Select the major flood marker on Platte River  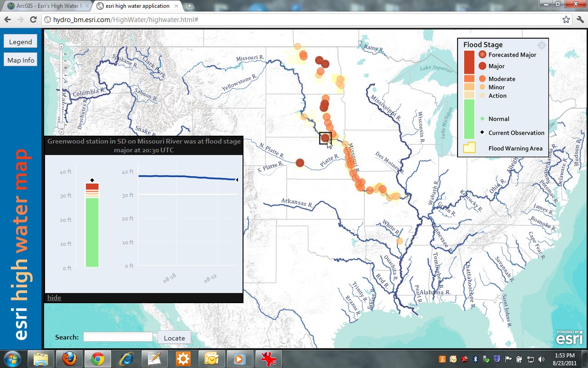tap(300, 162)
